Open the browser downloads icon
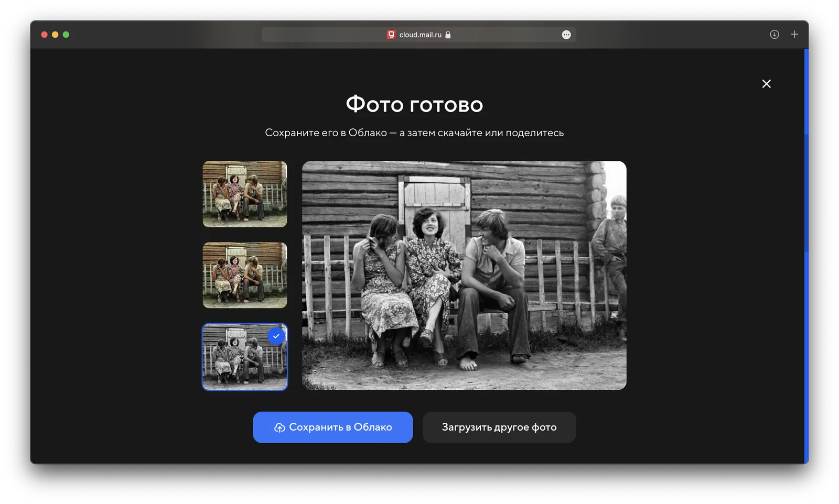839x504 pixels. click(775, 35)
